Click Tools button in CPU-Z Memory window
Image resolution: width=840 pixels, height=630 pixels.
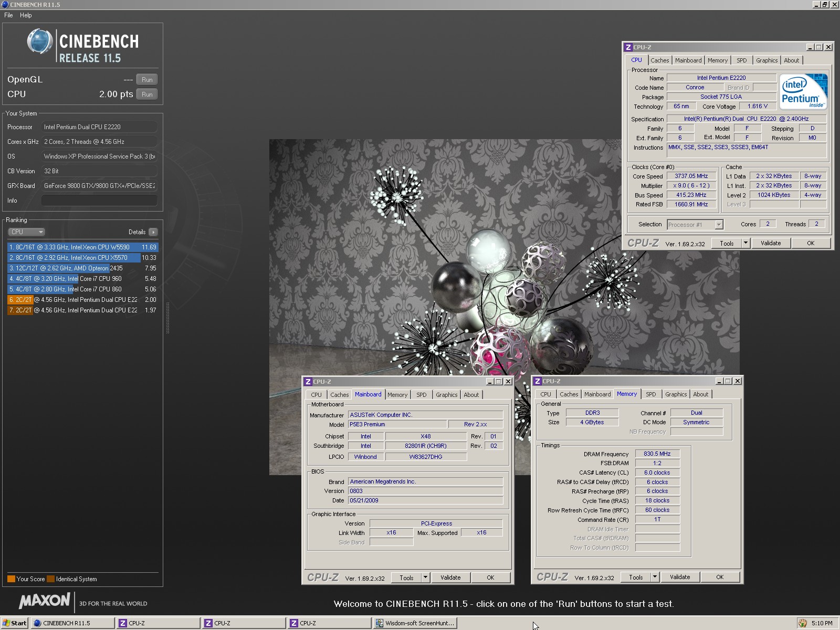click(636, 577)
